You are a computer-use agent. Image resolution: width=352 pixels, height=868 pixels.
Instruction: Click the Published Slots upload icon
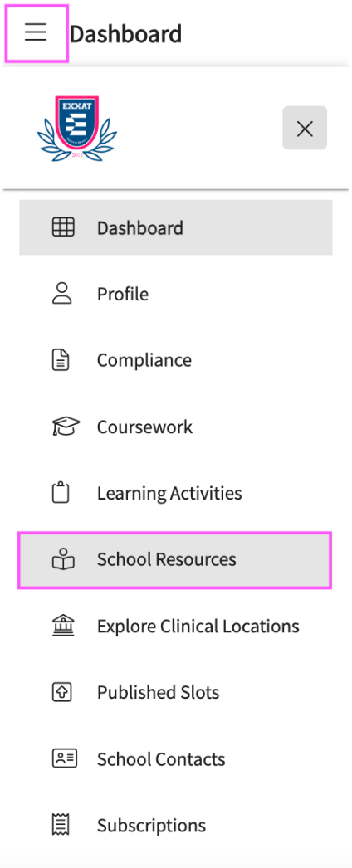(x=61, y=692)
